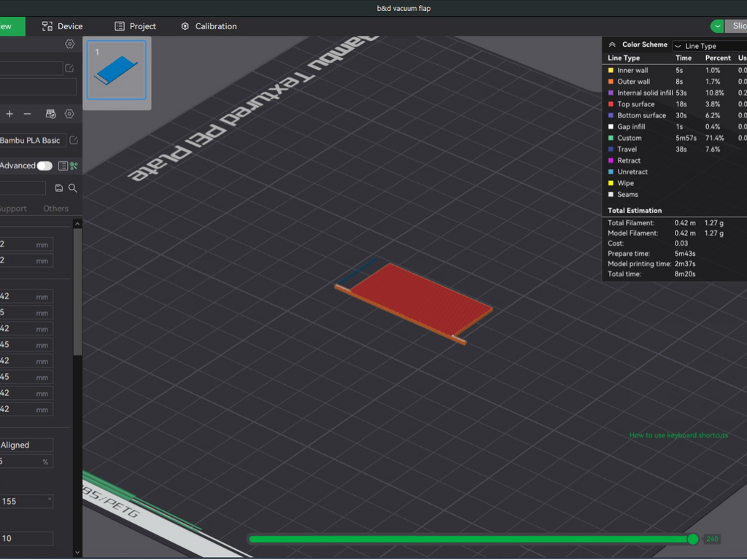Viewport: 747px width, 560px height.
Task: Click the Percent column header
Action: (x=718, y=58)
